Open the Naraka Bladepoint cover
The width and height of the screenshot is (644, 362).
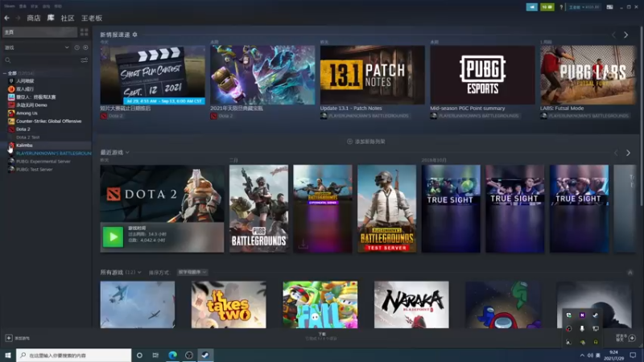point(411,305)
